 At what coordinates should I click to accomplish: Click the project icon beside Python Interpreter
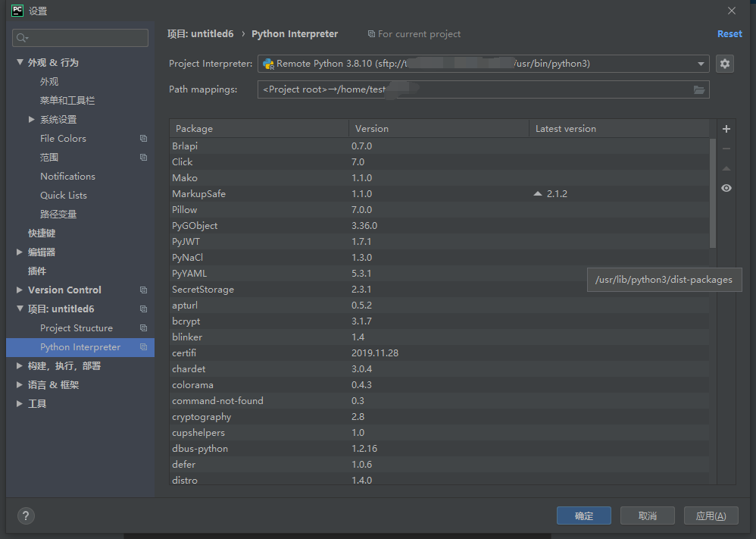(143, 347)
